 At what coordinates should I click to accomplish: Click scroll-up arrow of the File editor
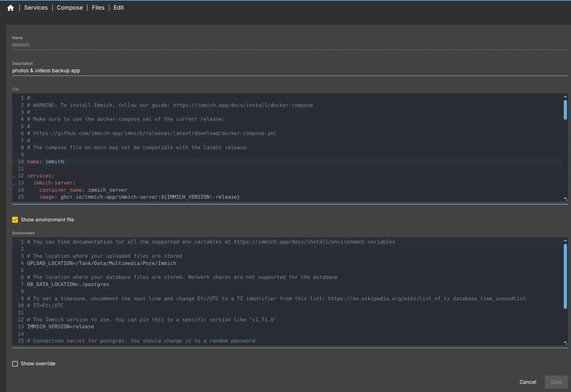(x=565, y=97)
